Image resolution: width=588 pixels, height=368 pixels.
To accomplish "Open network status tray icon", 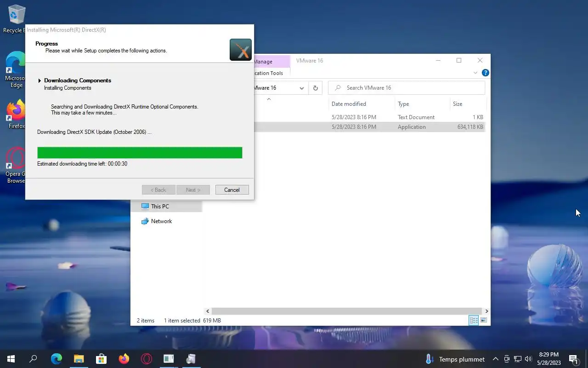I will point(518,359).
